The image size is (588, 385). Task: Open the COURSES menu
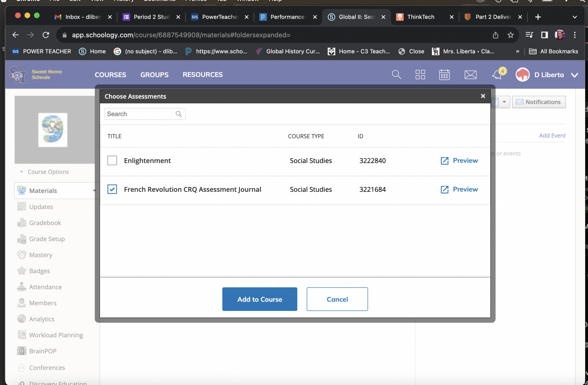110,75
